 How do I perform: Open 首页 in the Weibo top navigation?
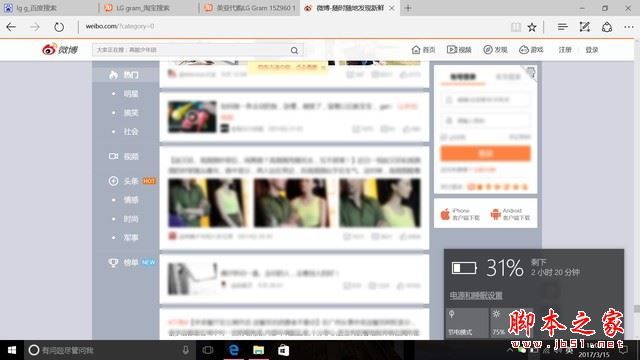[423, 50]
